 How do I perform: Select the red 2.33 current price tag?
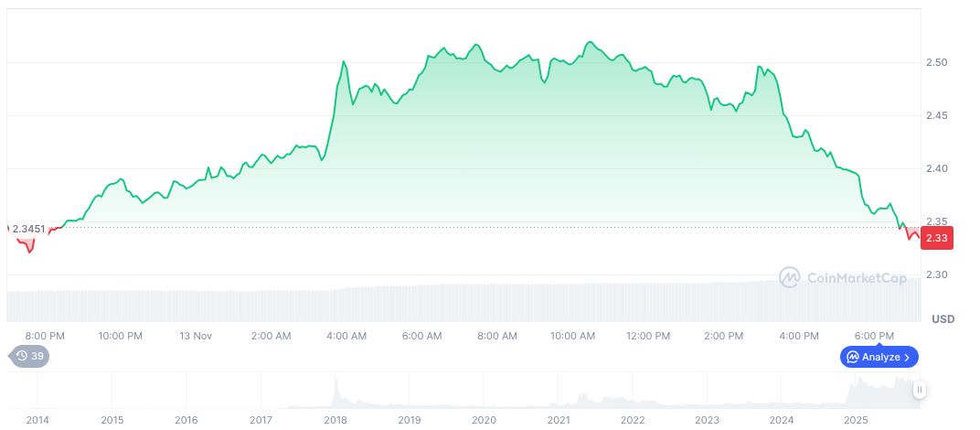(x=937, y=238)
